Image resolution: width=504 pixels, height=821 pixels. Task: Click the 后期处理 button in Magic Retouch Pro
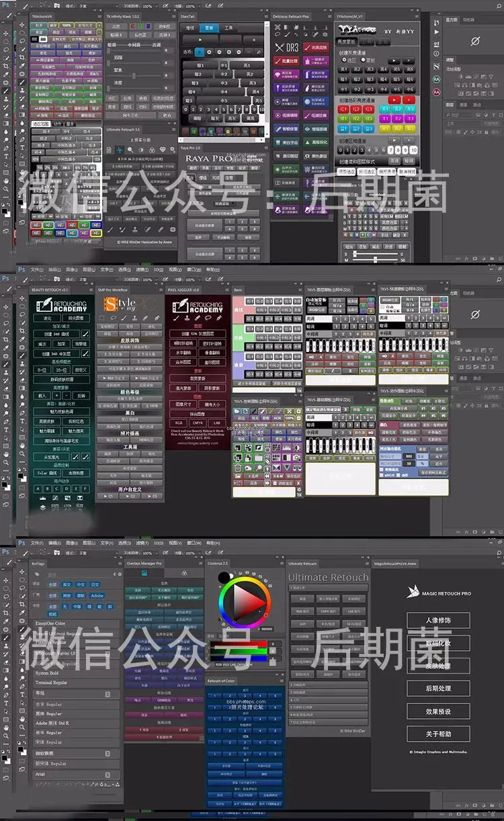[x=438, y=689]
